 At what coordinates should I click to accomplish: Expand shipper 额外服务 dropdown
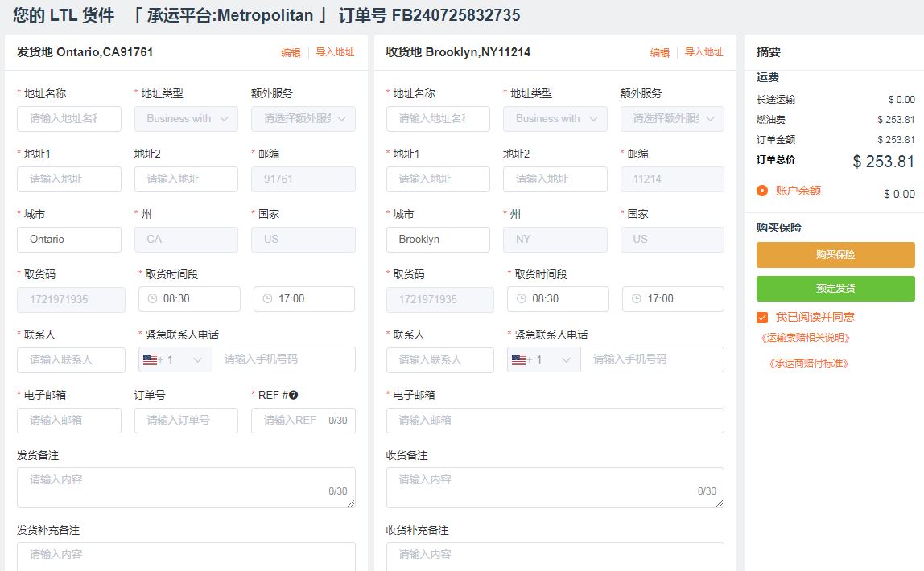pyautogui.click(x=303, y=119)
